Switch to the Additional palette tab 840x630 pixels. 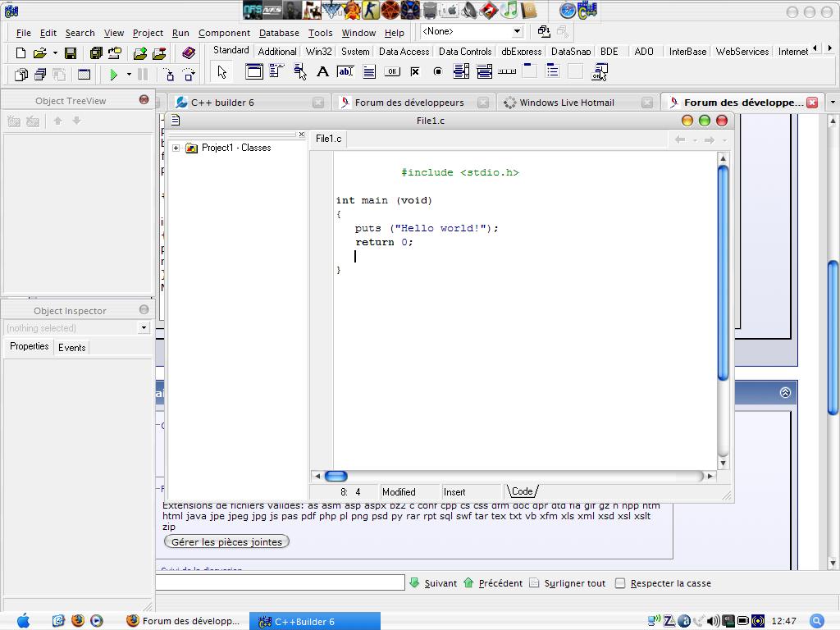point(277,52)
